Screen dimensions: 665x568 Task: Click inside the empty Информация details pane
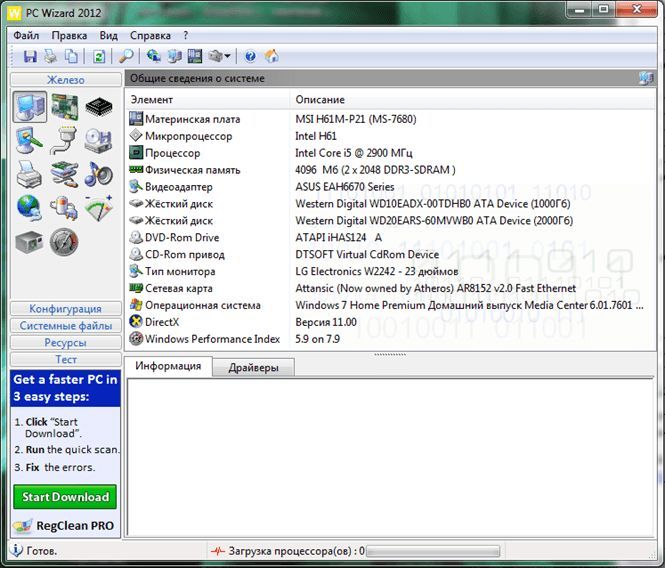click(x=390, y=457)
